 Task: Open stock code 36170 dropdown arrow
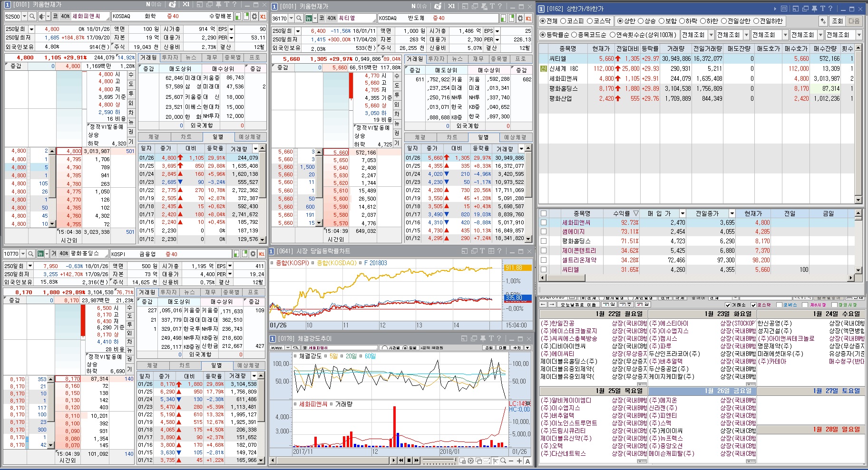click(x=292, y=18)
